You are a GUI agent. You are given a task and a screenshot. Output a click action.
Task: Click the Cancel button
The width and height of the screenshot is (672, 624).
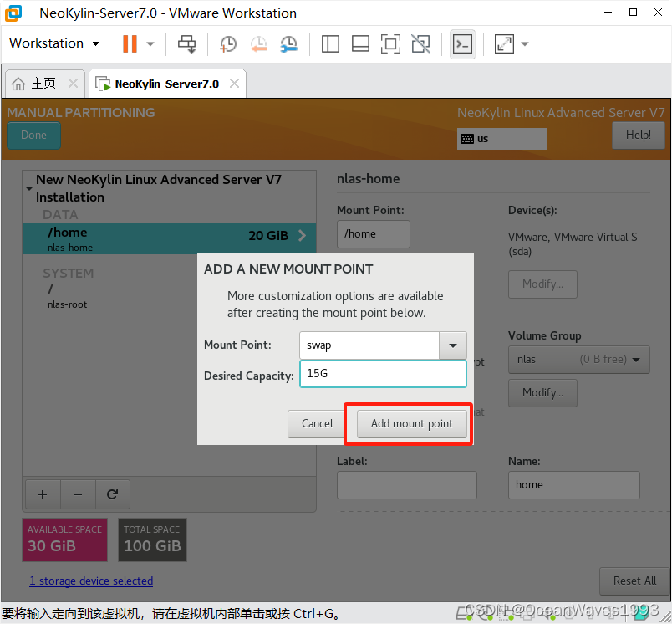(317, 424)
